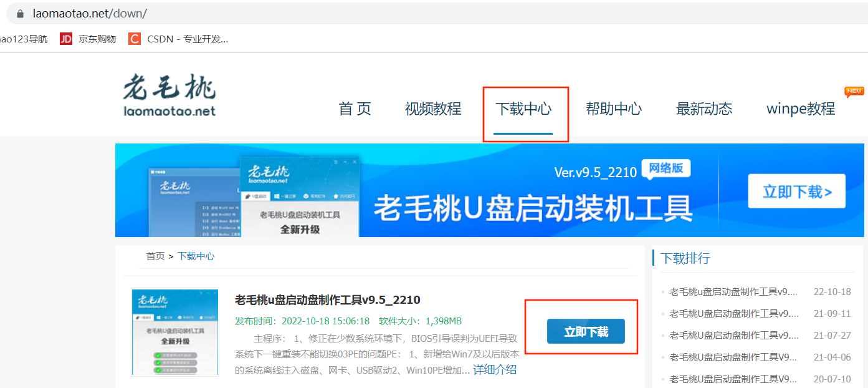Click the Ver.v9.5_2210 text on banner

coord(596,172)
